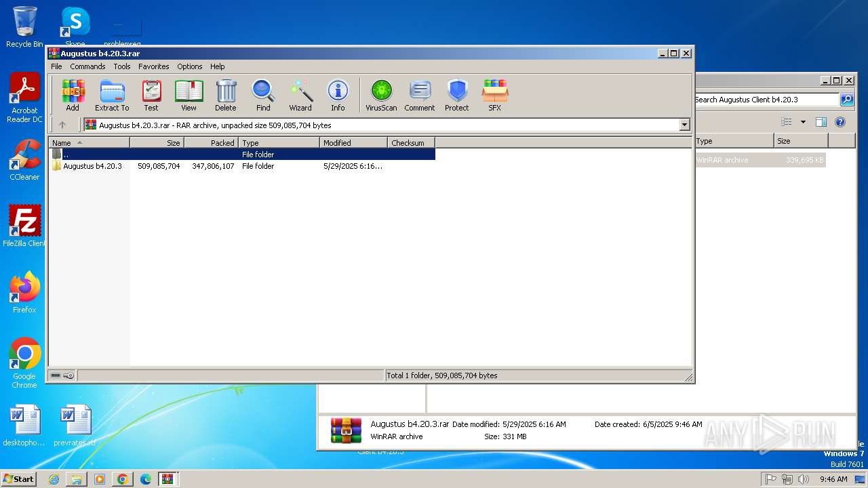Image resolution: width=868 pixels, height=488 pixels.
Task: Click the Find magnifier icon
Action: coord(263,95)
